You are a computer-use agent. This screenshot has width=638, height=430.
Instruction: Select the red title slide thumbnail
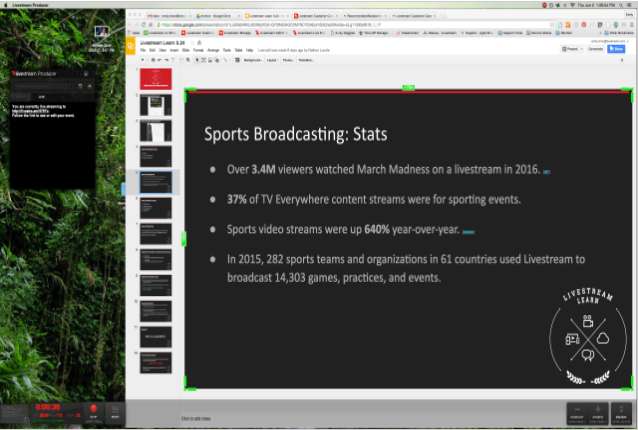point(156,79)
